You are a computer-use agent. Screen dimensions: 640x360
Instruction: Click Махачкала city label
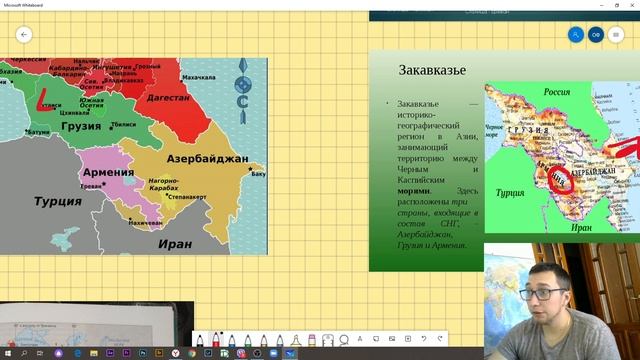click(x=199, y=77)
